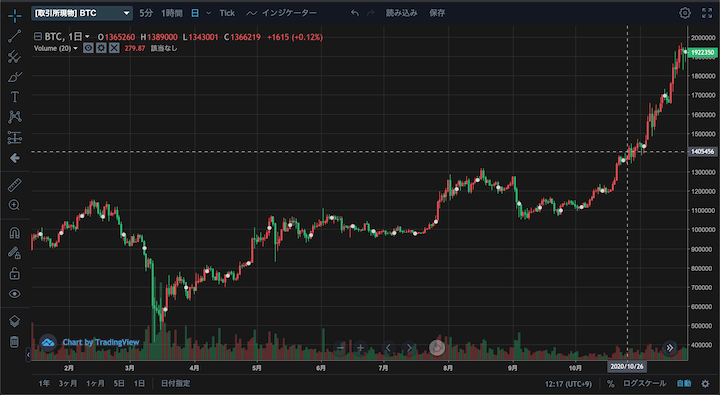Activate the zoom-in magnifier tool

coord(15,205)
